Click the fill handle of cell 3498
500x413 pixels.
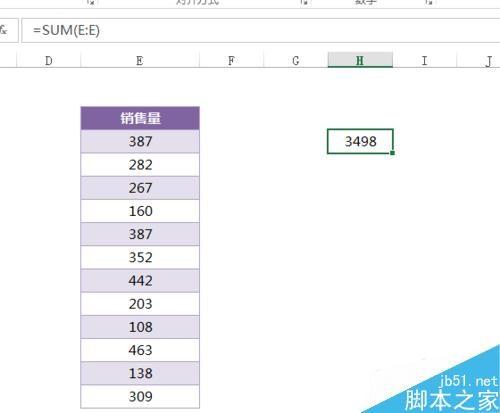[392, 153]
